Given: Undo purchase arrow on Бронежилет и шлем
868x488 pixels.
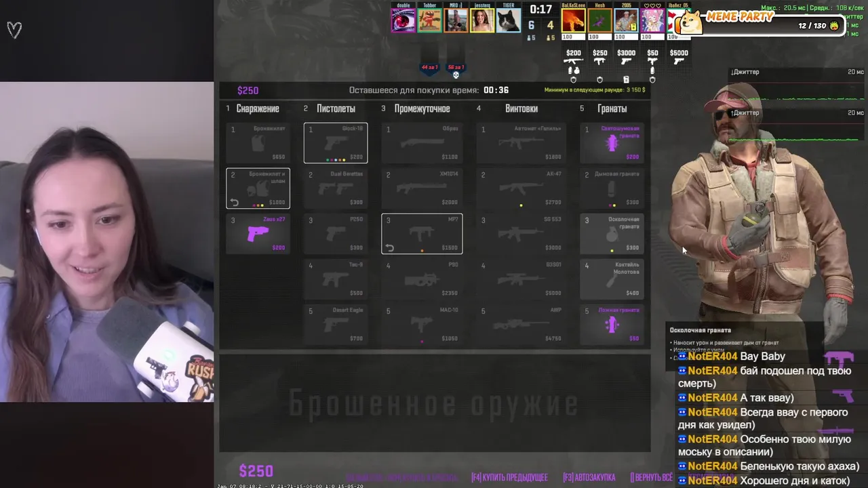Looking at the screenshot, I should tap(235, 202).
